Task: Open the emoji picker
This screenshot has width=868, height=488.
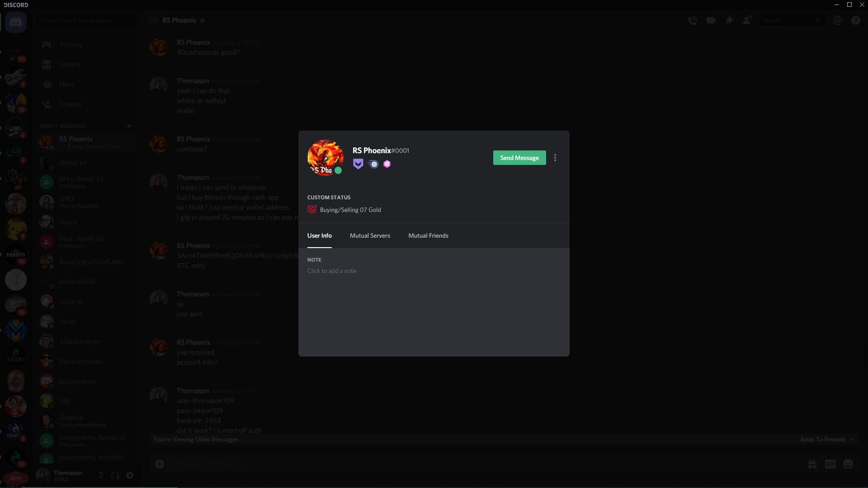Action: 848,464
